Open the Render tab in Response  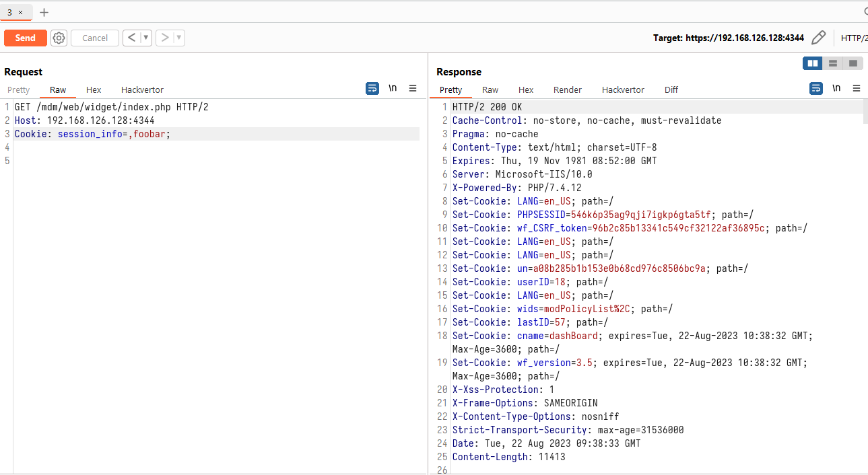[567, 89]
